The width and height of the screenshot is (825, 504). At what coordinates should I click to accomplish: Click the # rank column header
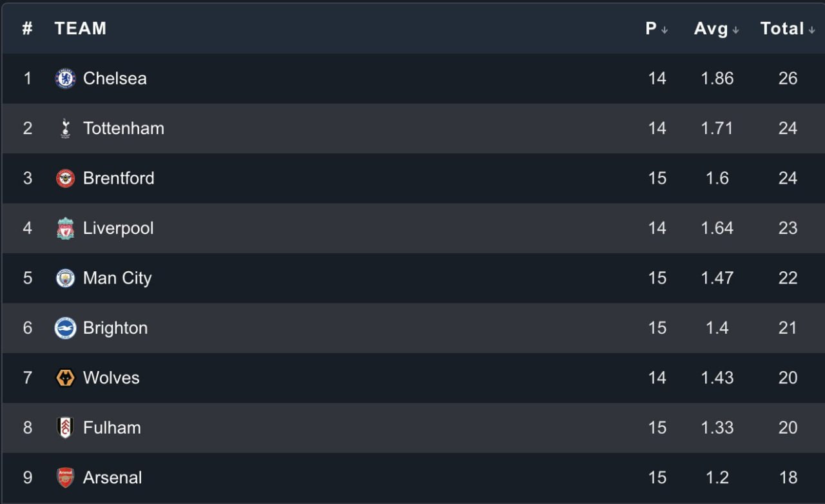(x=27, y=28)
